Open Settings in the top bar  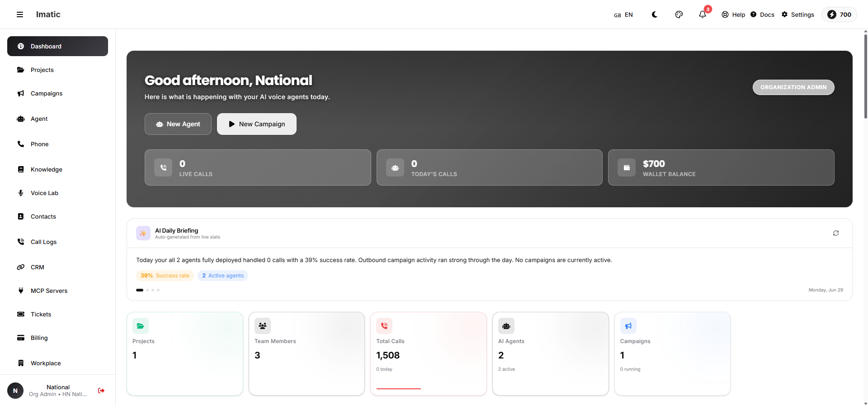click(798, 14)
